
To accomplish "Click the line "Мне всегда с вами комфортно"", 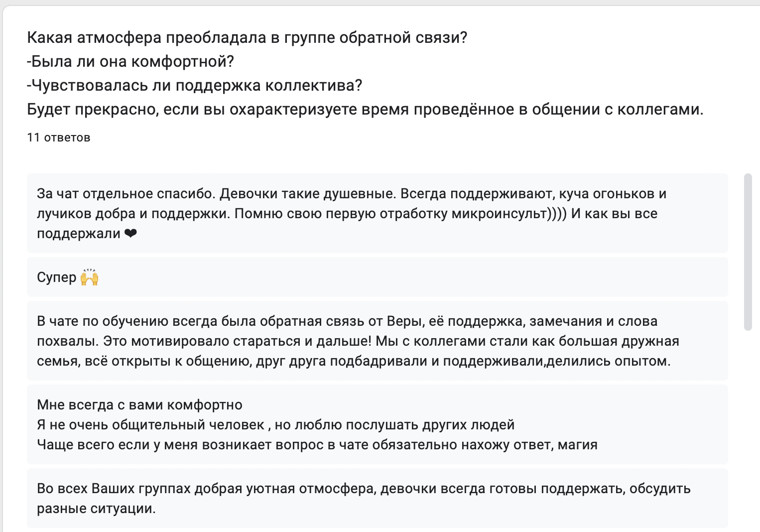I will [x=139, y=405].
